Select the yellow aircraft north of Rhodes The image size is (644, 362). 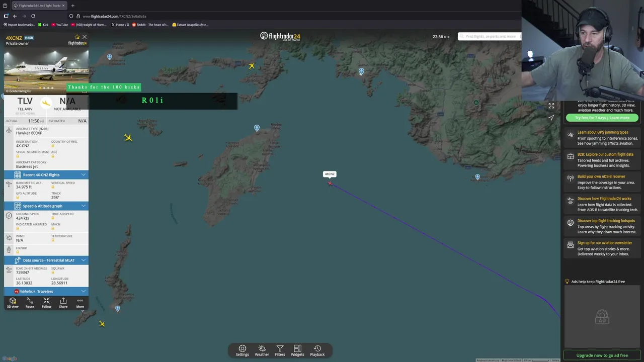pos(252,66)
